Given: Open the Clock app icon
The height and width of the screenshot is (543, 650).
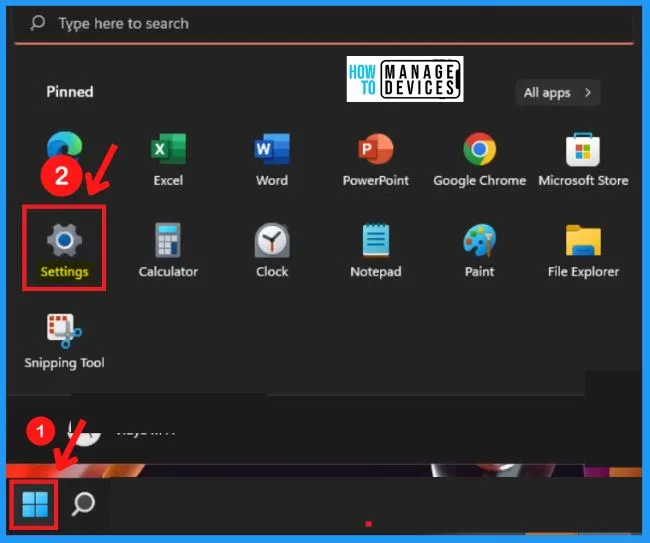Looking at the screenshot, I should point(272,240).
